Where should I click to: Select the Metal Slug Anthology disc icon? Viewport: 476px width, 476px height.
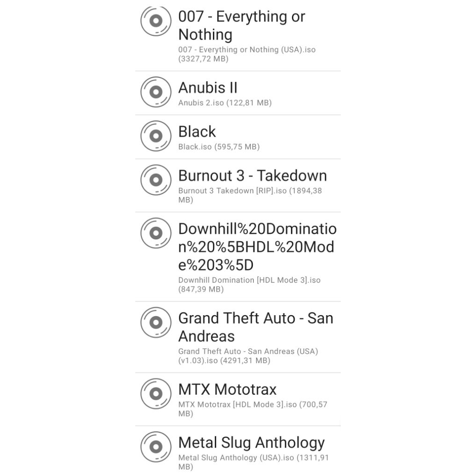tap(155, 447)
